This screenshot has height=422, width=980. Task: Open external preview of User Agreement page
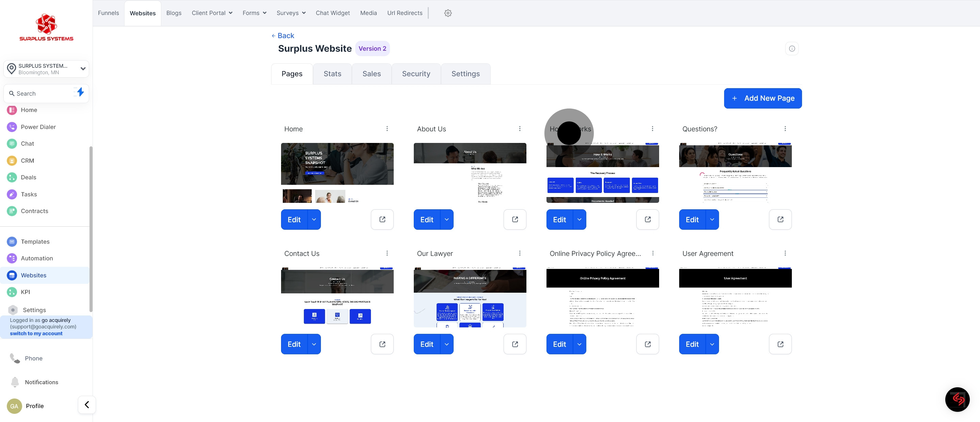(780, 344)
